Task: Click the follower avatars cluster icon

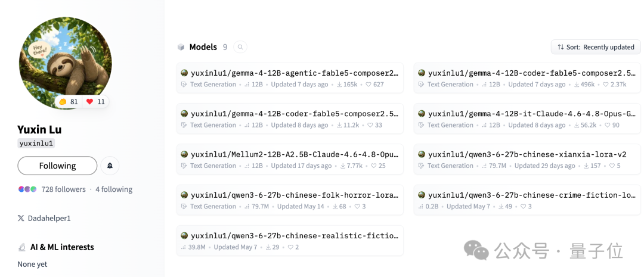Action: [27, 189]
